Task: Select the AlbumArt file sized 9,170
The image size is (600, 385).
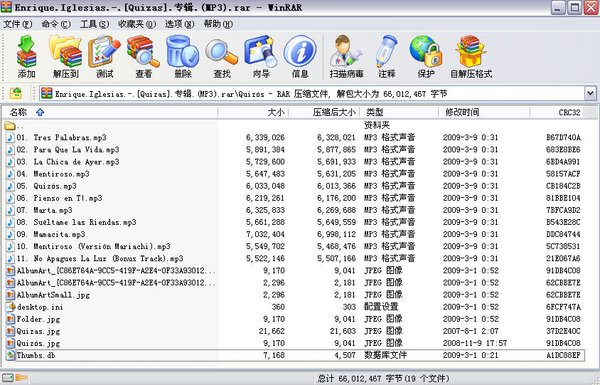Action: (x=116, y=271)
